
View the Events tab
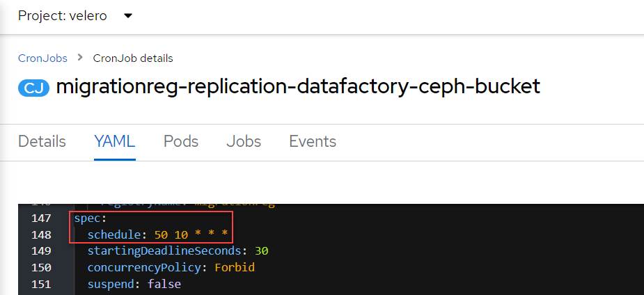tap(313, 141)
